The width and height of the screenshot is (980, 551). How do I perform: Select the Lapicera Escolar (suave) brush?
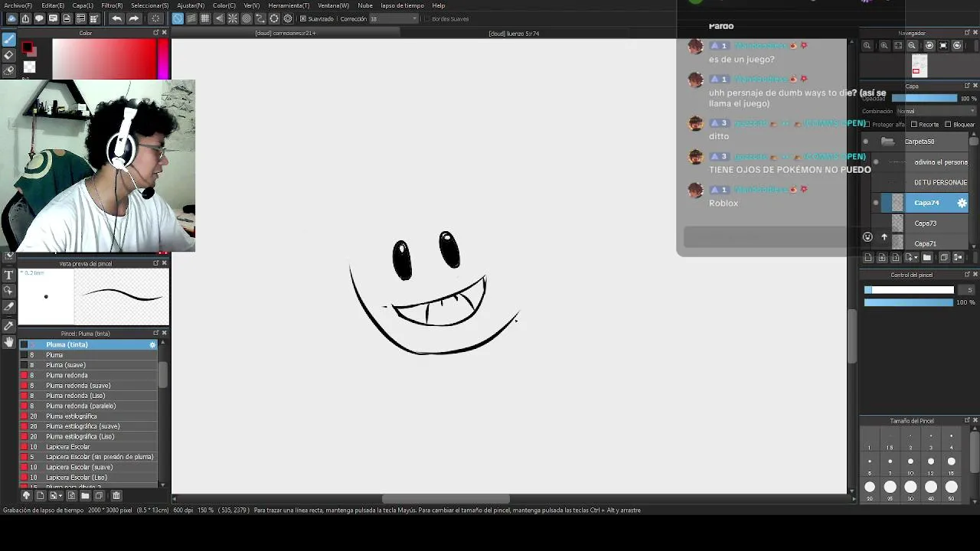(x=87, y=468)
